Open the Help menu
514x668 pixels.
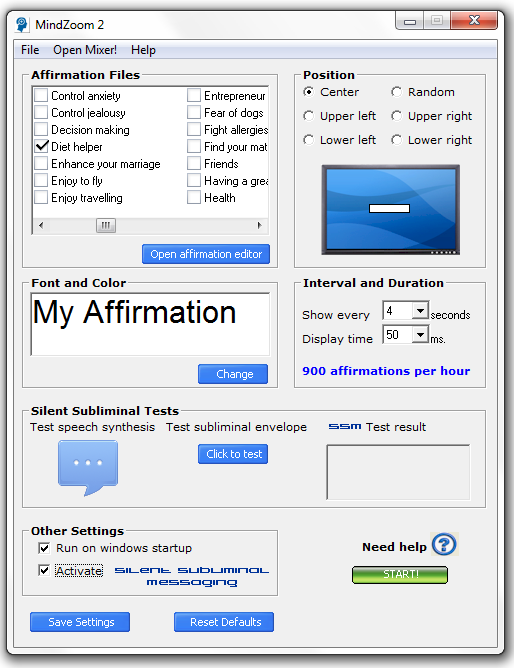143,50
